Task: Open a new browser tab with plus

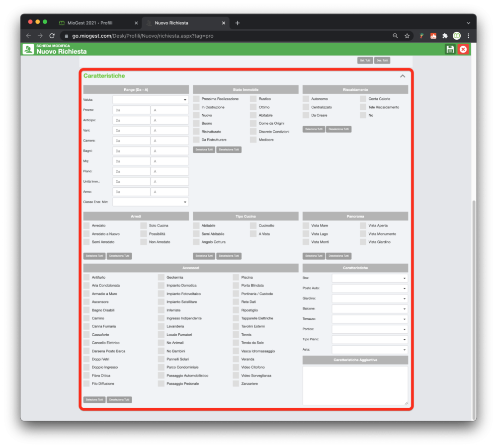Action: pos(238,23)
